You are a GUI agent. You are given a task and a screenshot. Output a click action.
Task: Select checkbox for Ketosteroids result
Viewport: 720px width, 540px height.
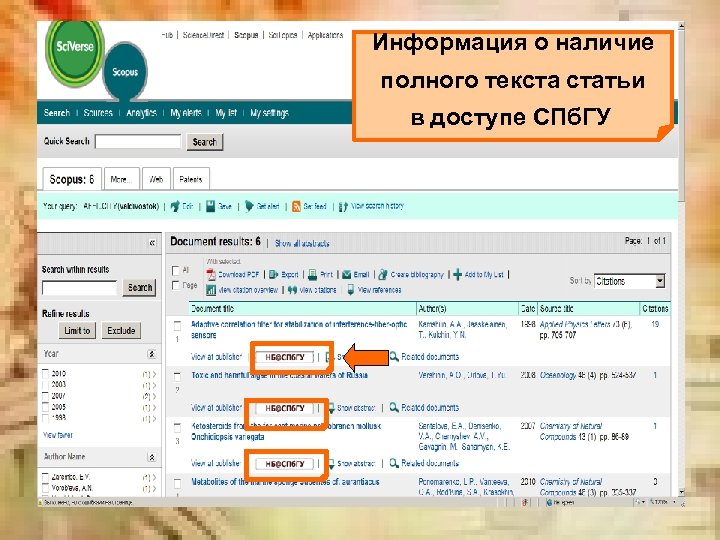pos(177,428)
